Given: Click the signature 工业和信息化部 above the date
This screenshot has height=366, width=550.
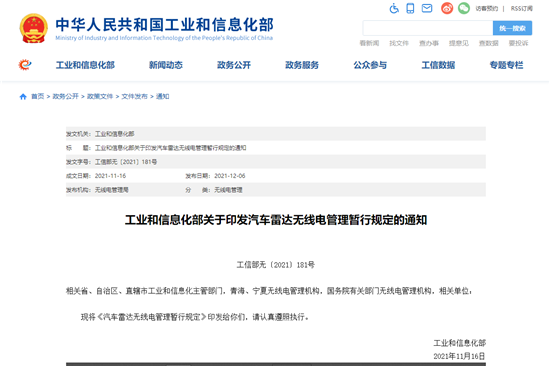Looking at the screenshot, I should (x=460, y=343).
